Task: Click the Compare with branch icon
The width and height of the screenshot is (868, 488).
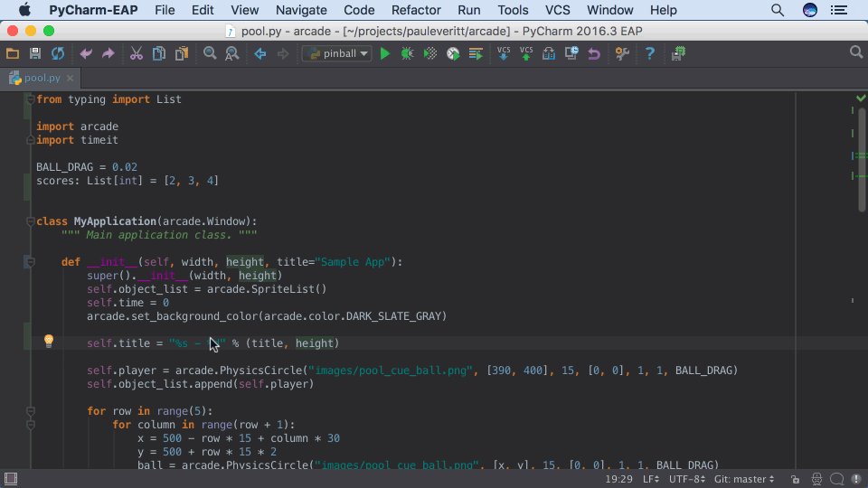Action: [x=549, y=53]
